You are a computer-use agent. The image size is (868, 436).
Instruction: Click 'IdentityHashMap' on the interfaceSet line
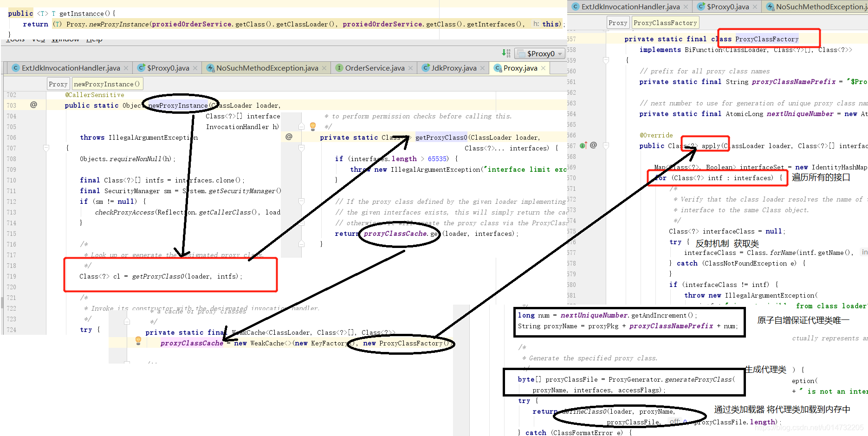point(839,167)
